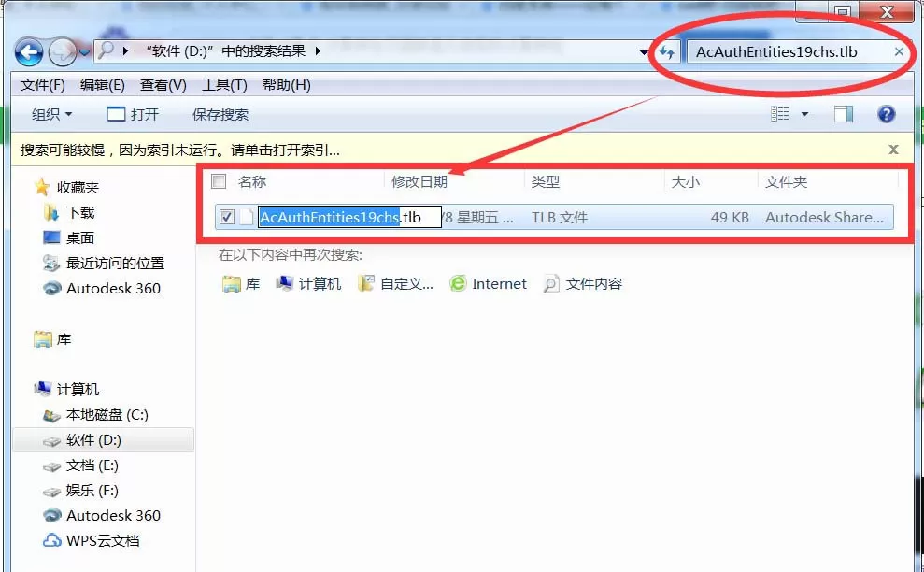924x572 pixels.
Task: Select 计算机 in the navigation pane
Action: [x=78, y=389]
